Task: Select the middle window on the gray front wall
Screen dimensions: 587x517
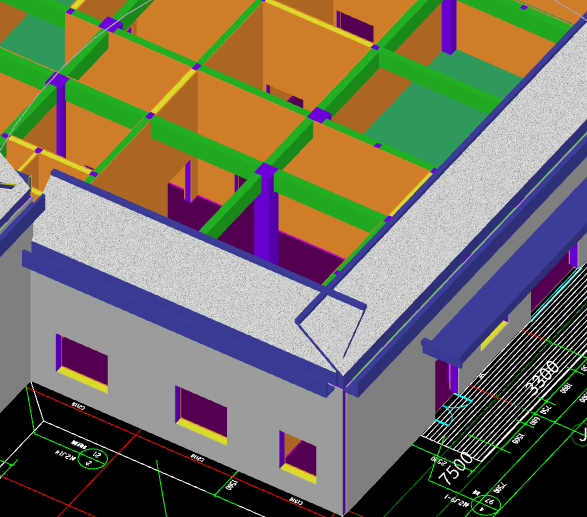Action: point(201,415)
